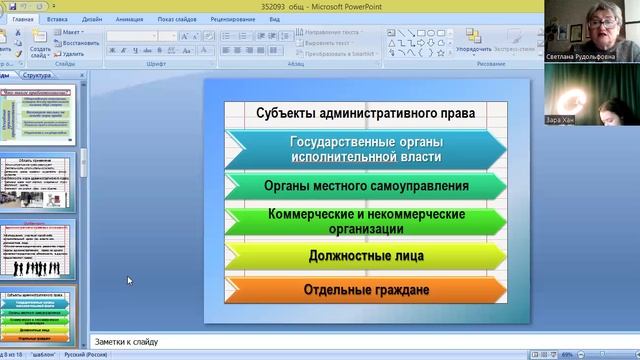Open the font size combo box
The width and height of the screenshot is (640, 360).
(167, 36)
